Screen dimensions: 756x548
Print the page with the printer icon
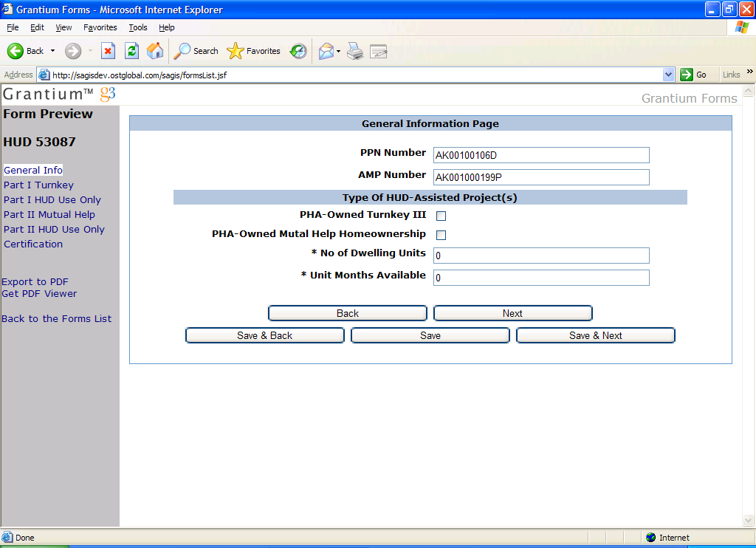pyautogui.click(x=355, y=51)
